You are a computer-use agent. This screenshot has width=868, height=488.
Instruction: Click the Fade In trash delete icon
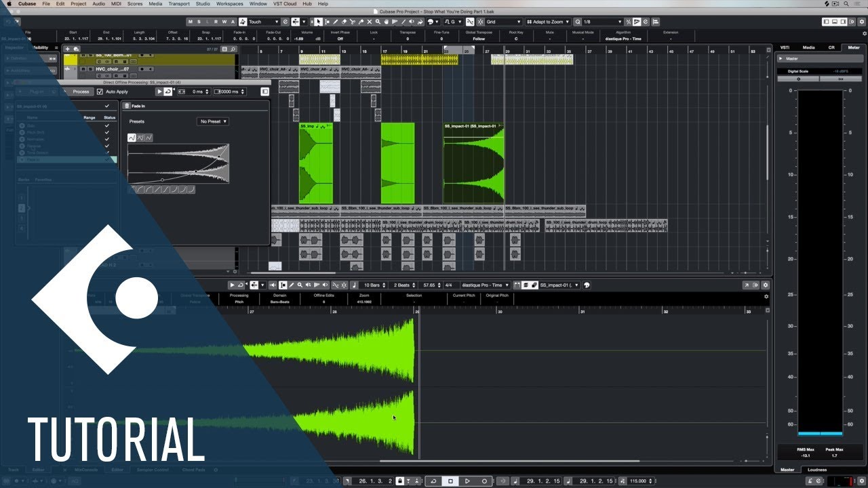point(126,106)
